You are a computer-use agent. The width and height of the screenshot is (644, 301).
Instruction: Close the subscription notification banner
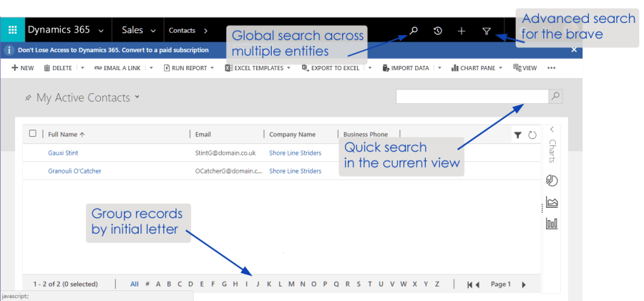574,49
